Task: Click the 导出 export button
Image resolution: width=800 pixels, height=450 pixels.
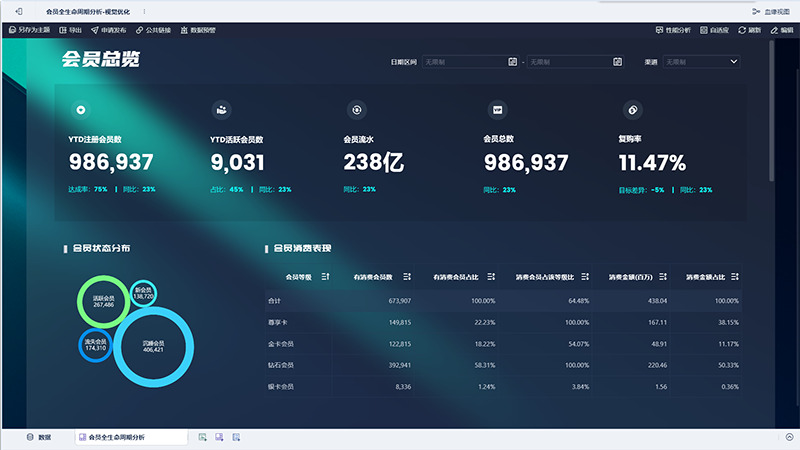Action: click(70, 30)
